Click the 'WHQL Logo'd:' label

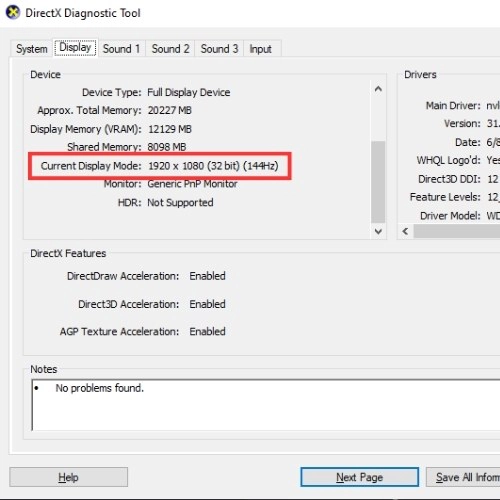448,160
